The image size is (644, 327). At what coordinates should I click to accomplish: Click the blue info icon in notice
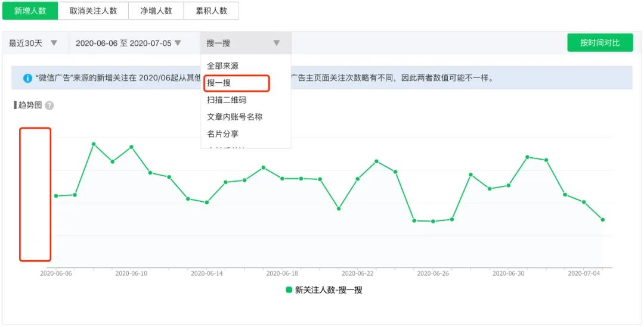coord(27,78)
